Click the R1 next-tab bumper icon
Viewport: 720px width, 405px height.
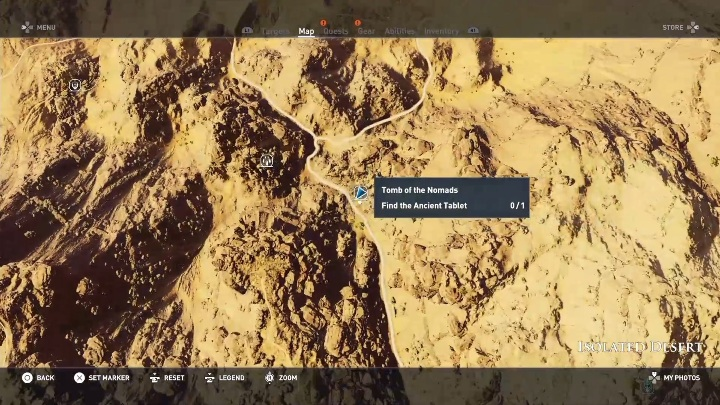pos(473,31)
